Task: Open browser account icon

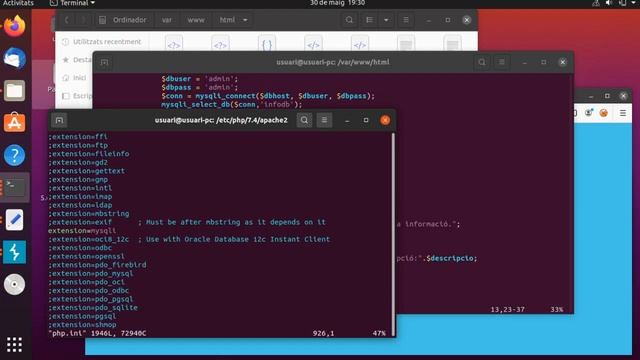Action: (589, 113)
